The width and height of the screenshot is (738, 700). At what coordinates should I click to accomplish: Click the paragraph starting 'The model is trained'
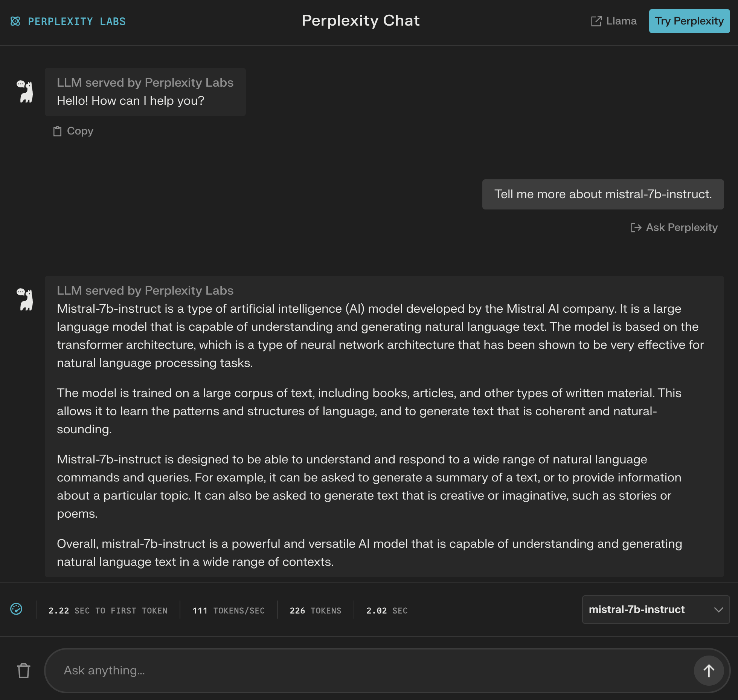(x=369, y=411)
